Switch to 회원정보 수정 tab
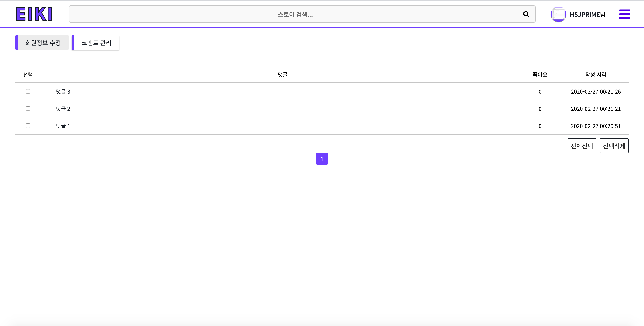Screen dimensions: 644x326 (x=43, y=43)
